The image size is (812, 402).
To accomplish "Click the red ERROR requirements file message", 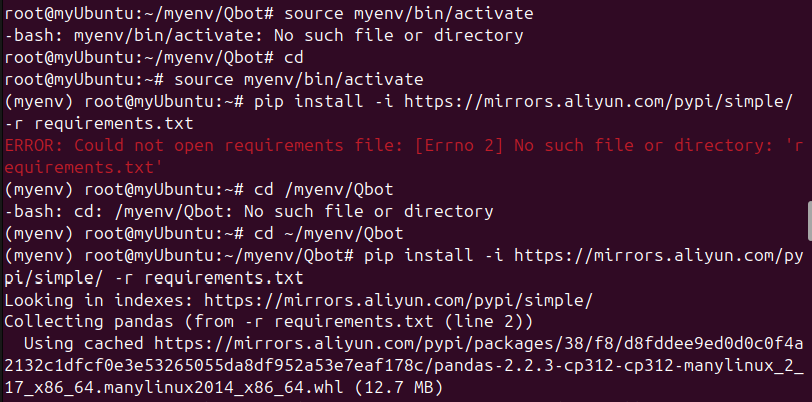I will tap(404, 156).
